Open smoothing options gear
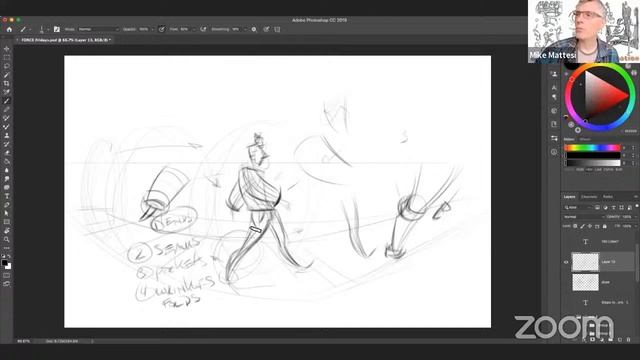Screen dimensions: 640x360 pos(254,29)
